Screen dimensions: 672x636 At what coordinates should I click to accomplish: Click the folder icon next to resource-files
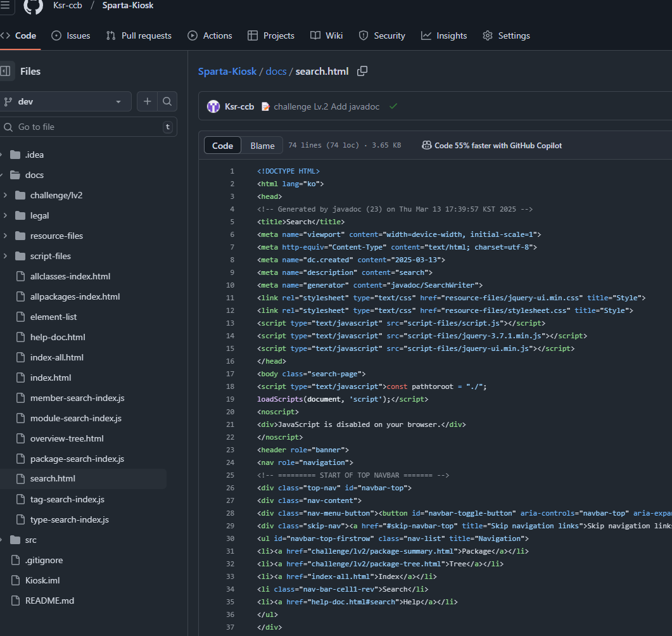(20, 236)
